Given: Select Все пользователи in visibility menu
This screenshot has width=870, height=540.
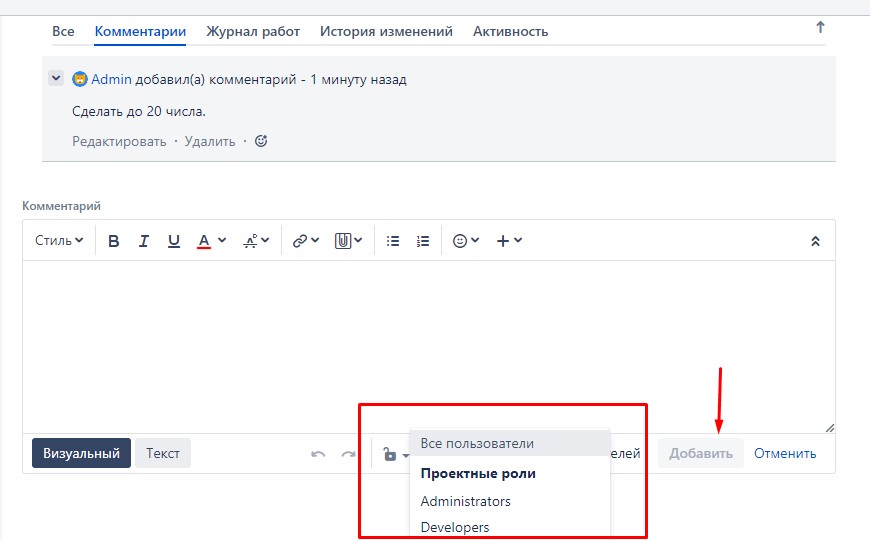Looking at the screenshot, I should [x=509, y=443].
